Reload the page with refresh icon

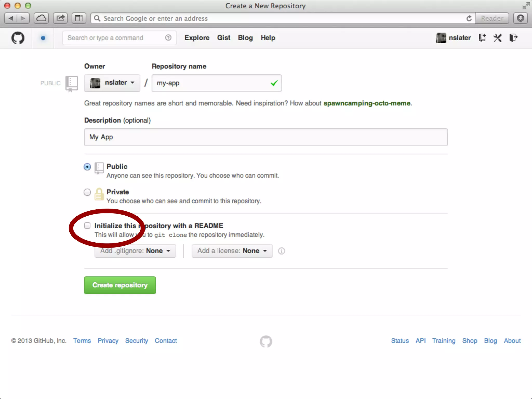(x=469, y=18)
